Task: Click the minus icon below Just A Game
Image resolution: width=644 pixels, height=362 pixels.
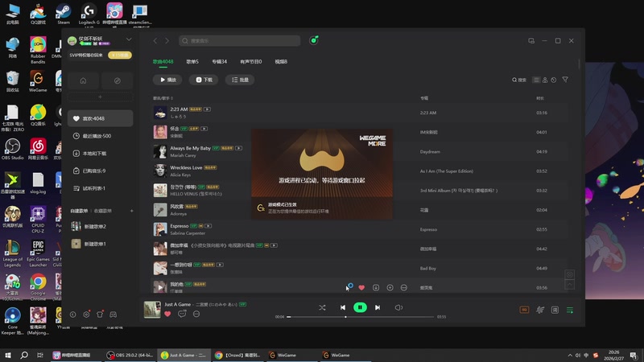Action: pyautogui.click(x=196, y=314)
